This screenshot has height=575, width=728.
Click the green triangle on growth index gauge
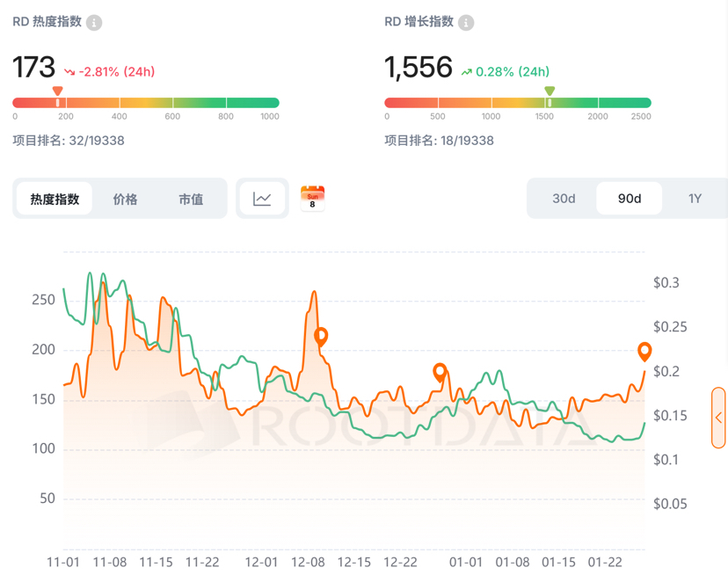click(550, 91)
